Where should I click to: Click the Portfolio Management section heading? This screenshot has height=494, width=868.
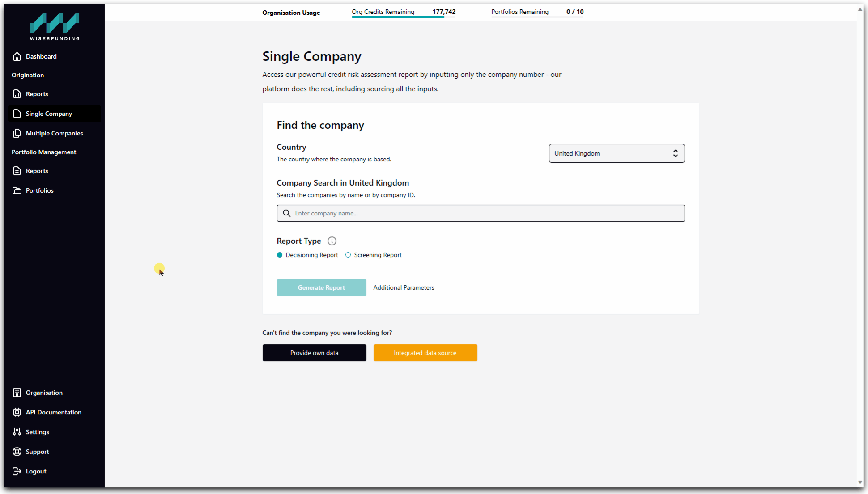click(x=44, y=152)
